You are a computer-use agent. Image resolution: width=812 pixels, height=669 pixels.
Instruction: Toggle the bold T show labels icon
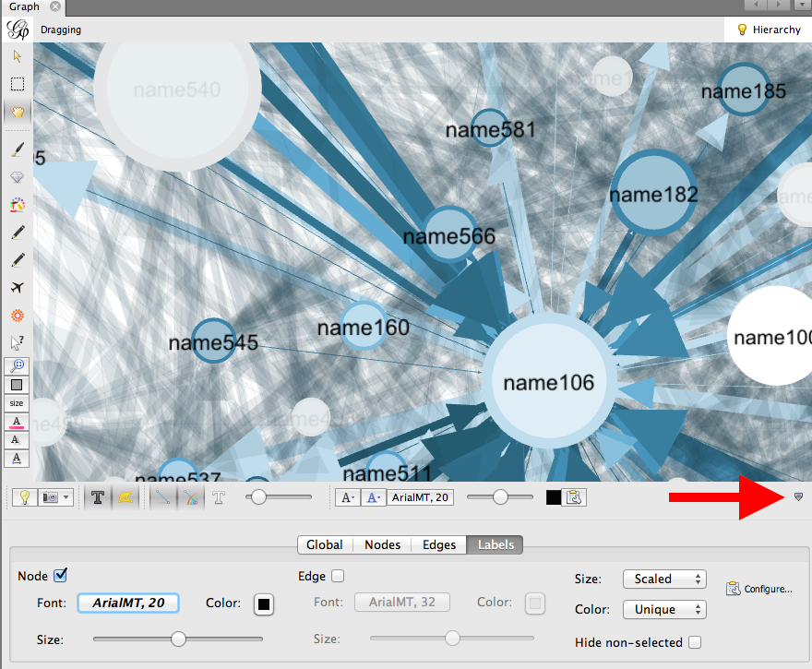click(x=98, y=497)
